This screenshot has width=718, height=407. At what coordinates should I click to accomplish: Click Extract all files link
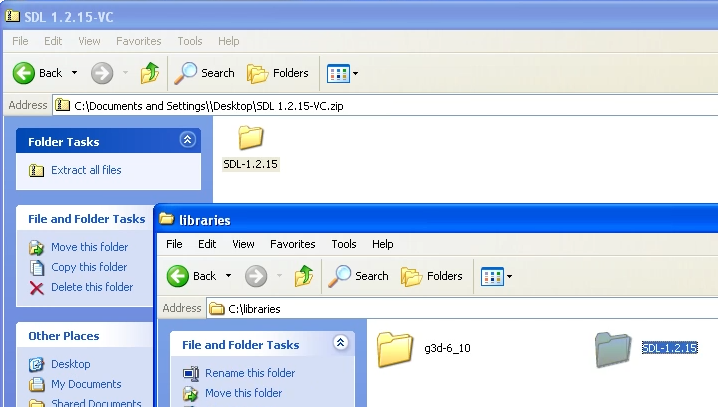point(86,170)
